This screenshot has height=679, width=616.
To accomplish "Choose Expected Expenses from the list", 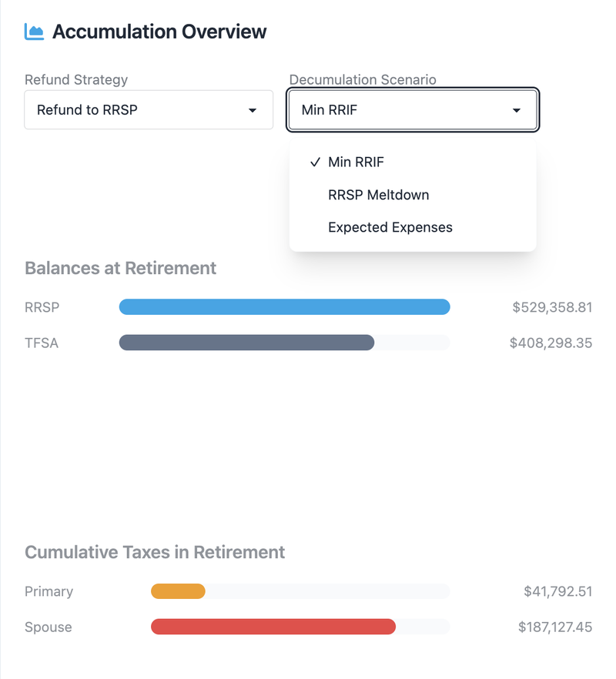I will click(390, 227).
